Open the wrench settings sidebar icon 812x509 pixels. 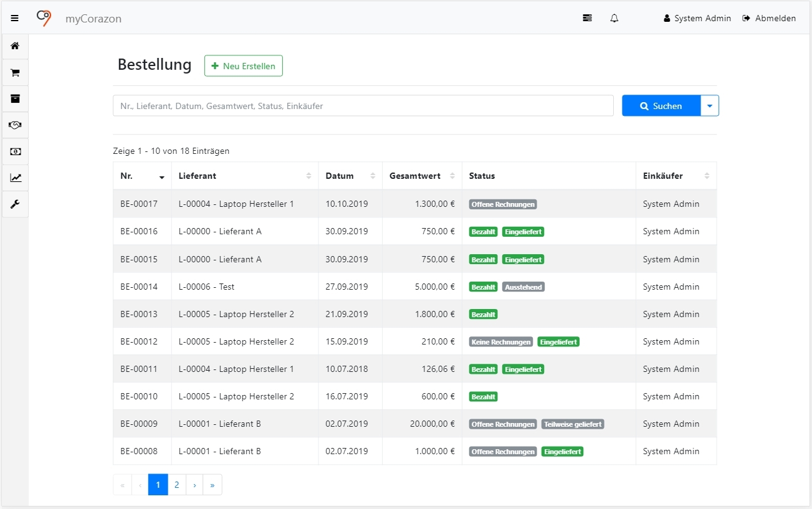click(x=15, y=204)
